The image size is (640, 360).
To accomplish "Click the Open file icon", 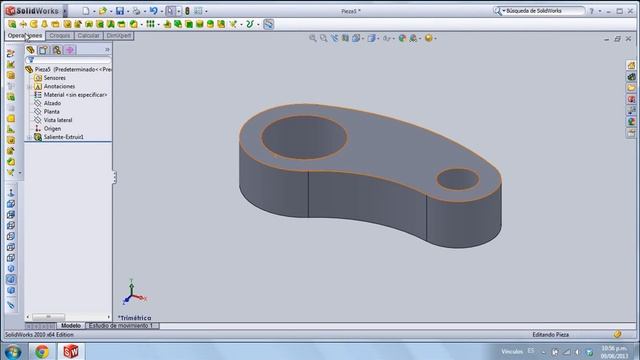I will click(x=103, y=11).
